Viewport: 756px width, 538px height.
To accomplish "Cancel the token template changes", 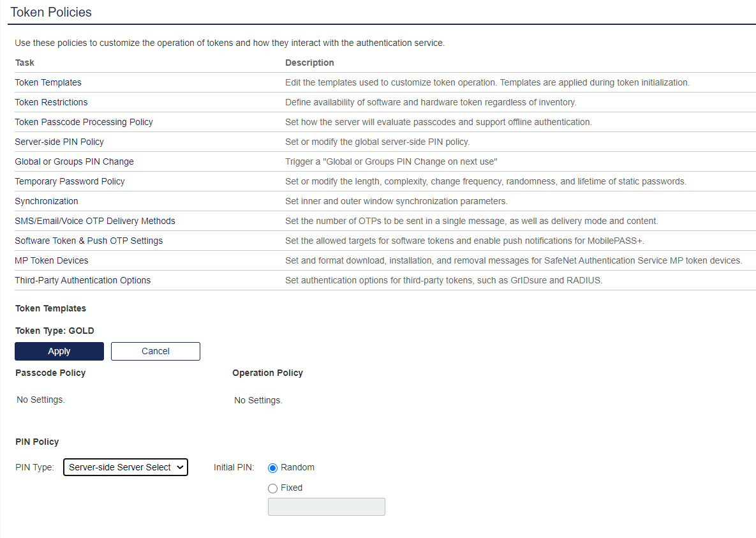I will [x=156, y=351].
